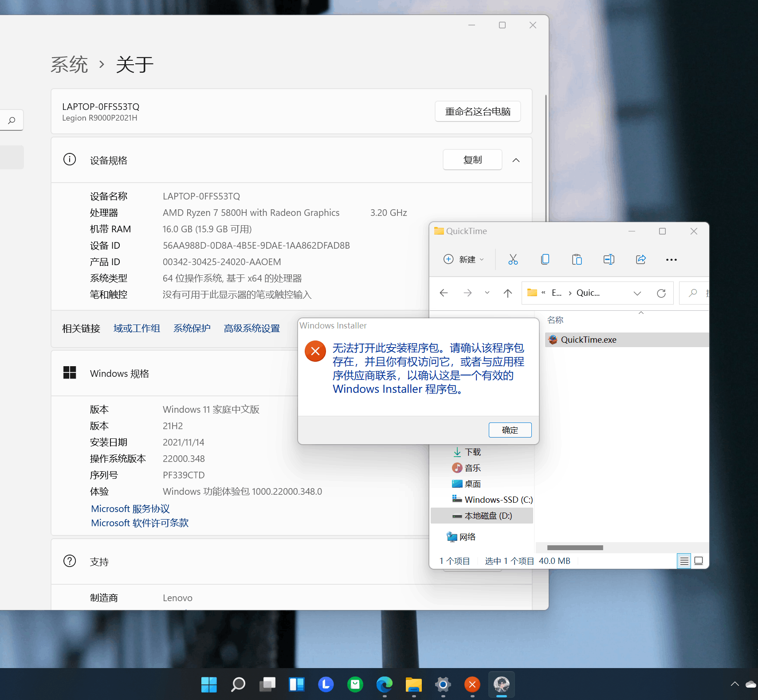This screenshot has height=700, width=758.
Task: Open 域或工作组 link
Action: (x=137, y=328)
